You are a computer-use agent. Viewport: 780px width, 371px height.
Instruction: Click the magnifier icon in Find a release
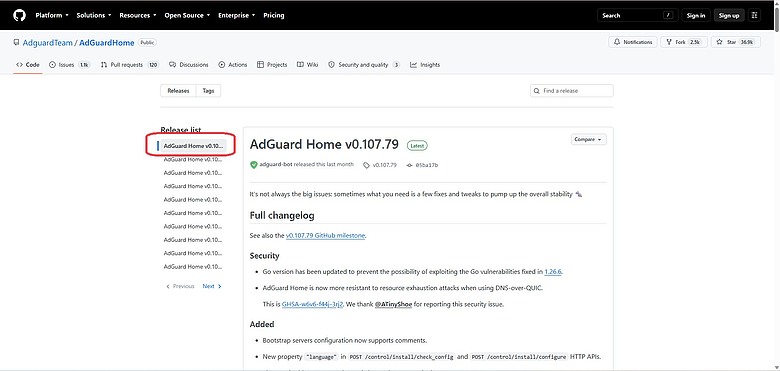(537, 91)
